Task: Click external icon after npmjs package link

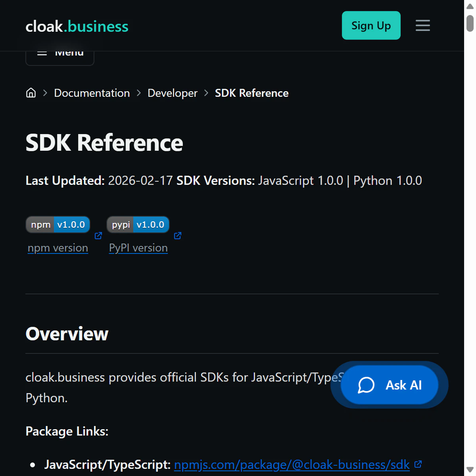Action: 418,464
